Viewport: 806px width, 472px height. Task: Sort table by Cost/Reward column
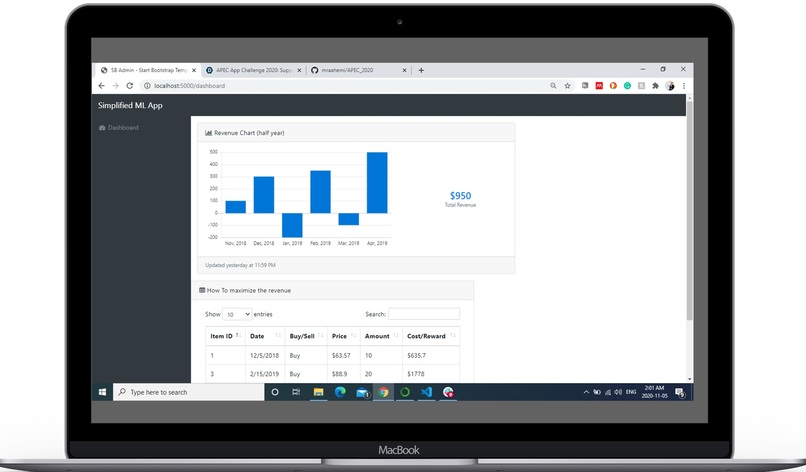(x=431, y=336)
